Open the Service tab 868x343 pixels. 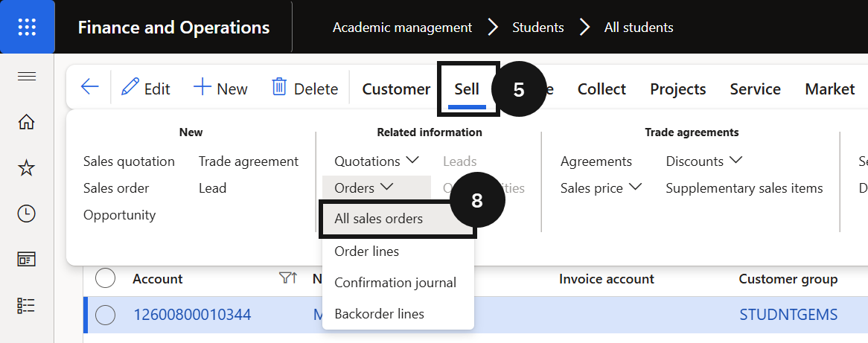coord(755,89)
